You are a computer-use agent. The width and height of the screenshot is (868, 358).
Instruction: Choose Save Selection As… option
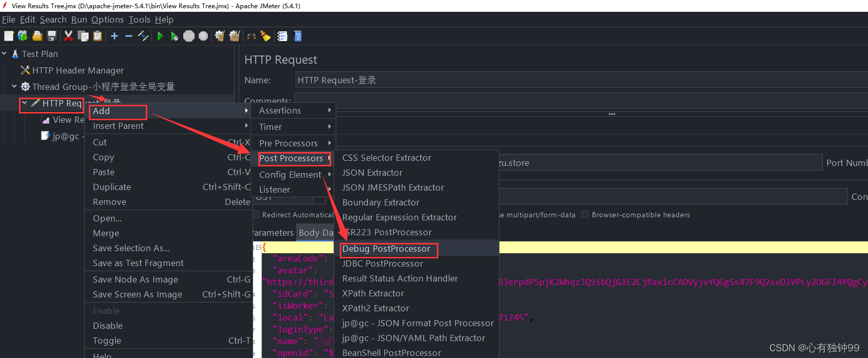(168, 248)
